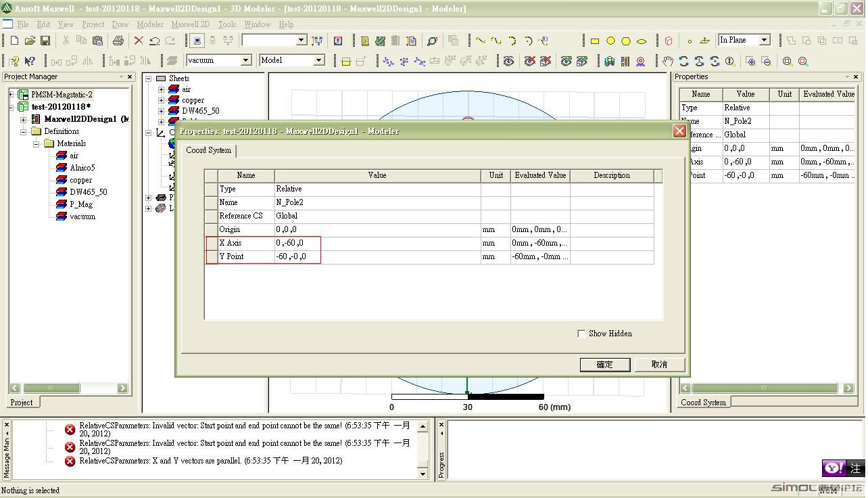Image resolution: width=868 pixels, height=498 pixels.
Task: Select the Draw Ellipse tool
Action: (642, 41)
